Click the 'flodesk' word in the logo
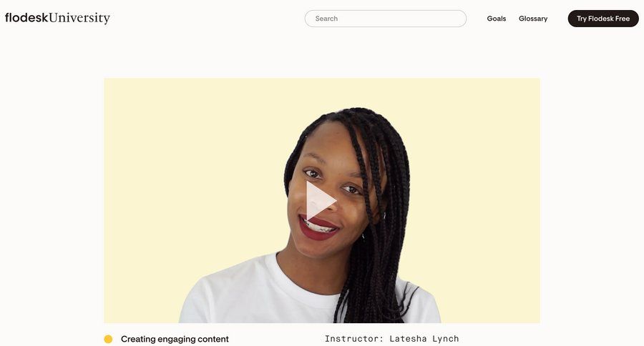The image size is (644, 346). click(26, 18)
